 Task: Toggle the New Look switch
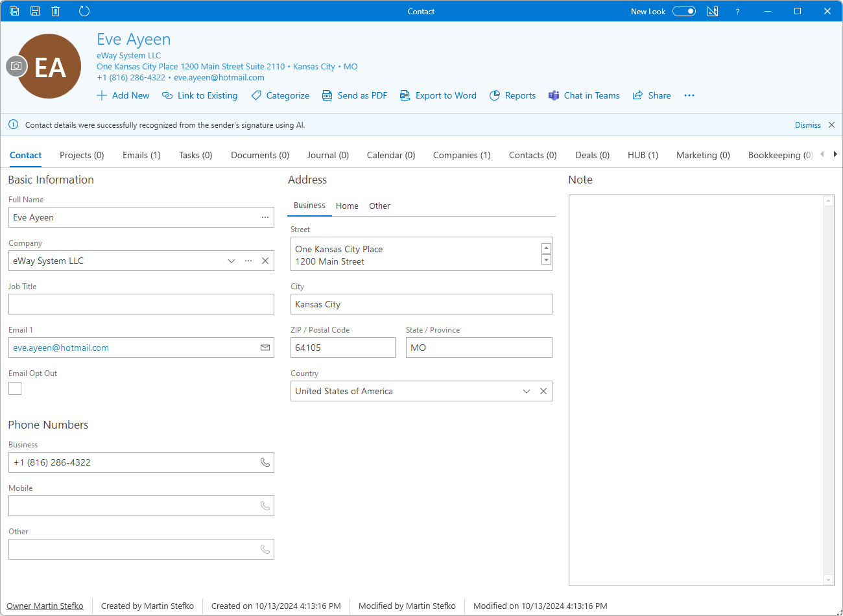[x=684, y=11]
